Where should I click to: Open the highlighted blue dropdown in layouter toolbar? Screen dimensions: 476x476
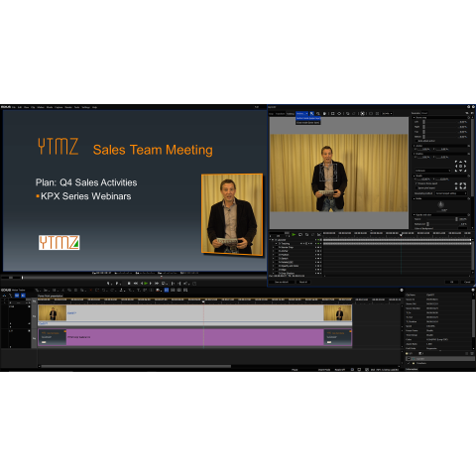coord(301,113)
